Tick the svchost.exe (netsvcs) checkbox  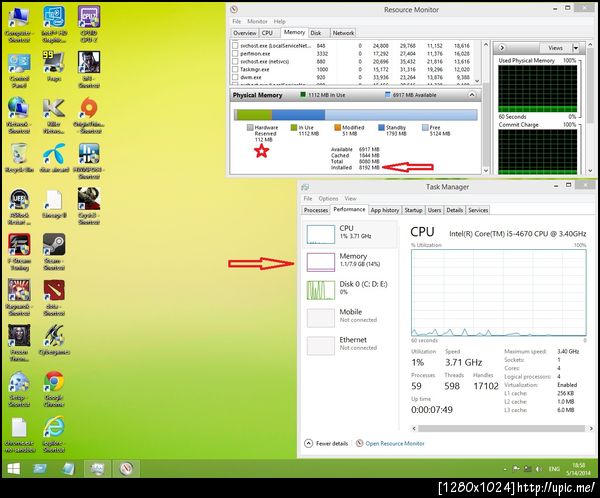[x=235, y=61]
